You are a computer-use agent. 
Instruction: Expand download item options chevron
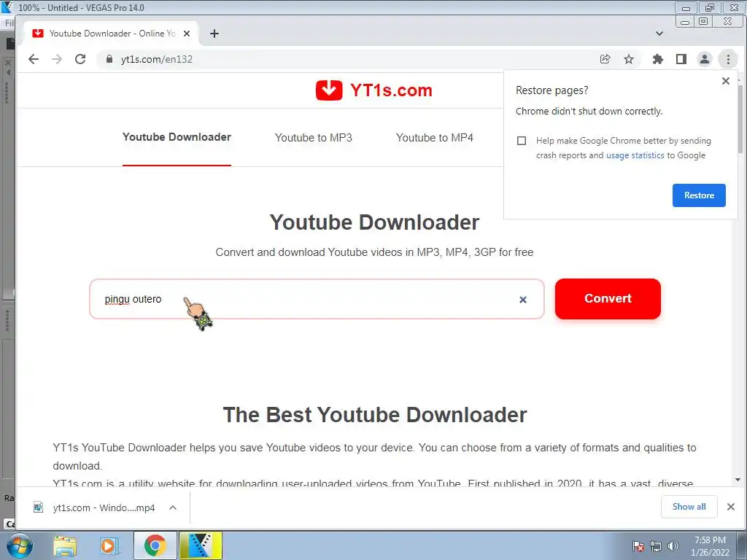pyautogui.click(x=173, y=507)
